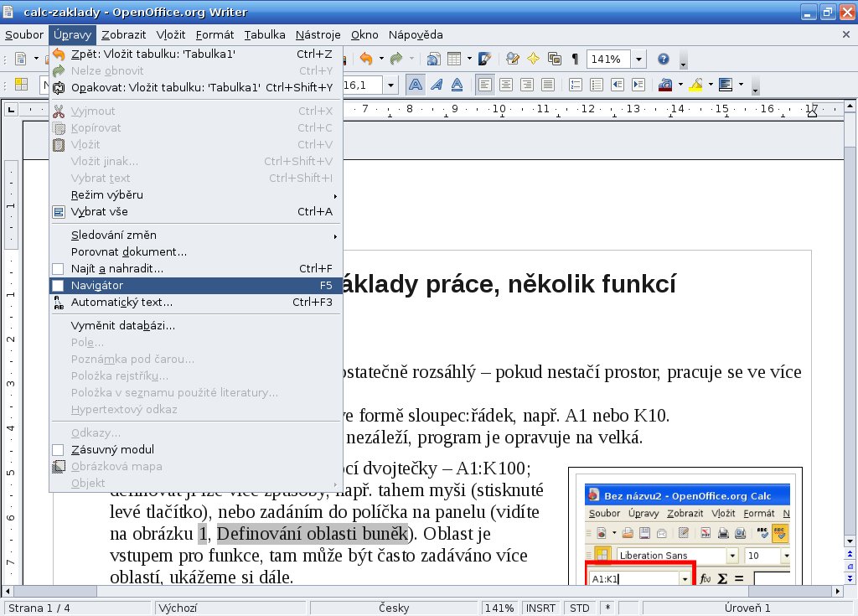Apply the Background Color icon
The image size is (858, 616).
coord(726,85)
